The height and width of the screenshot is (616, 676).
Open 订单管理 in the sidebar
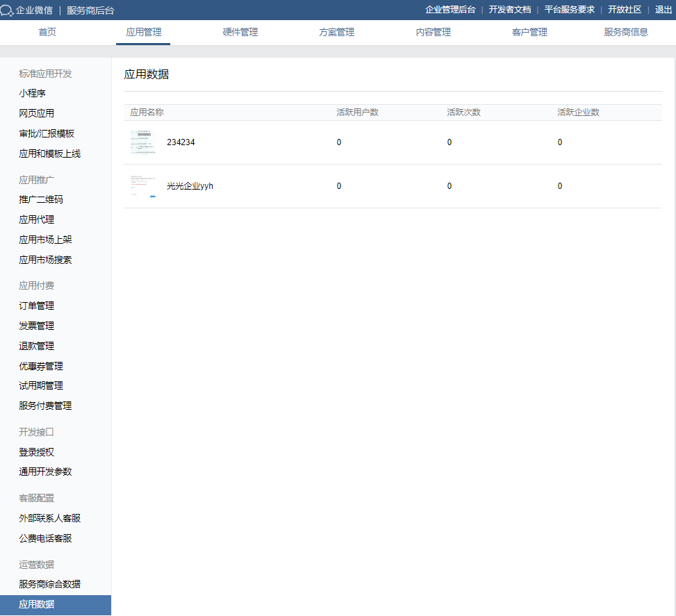(x=37, y=306)
